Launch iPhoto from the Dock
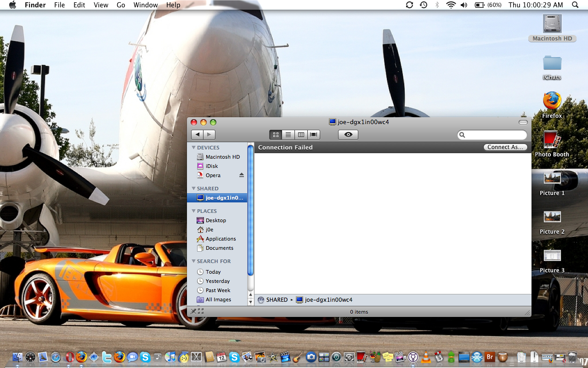The image size is (588, 368). [260, 357]
